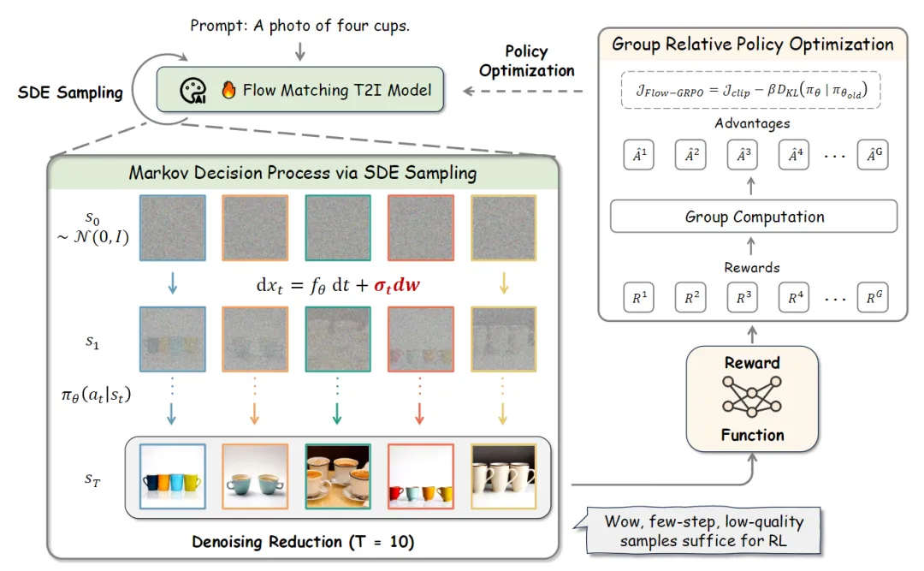Click the up arrow between Rewards and Group Computation
The height and width of the screenshot is (571, 924).
pos(751,246)
